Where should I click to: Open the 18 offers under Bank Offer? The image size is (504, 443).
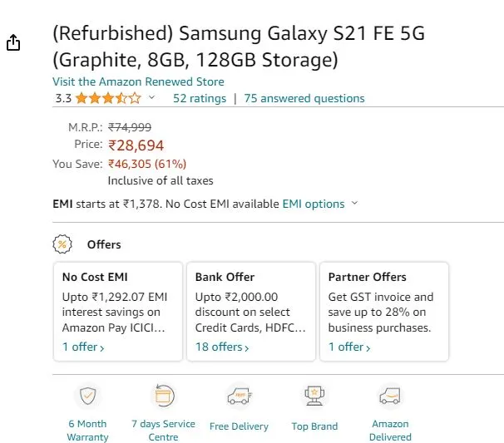222,347
